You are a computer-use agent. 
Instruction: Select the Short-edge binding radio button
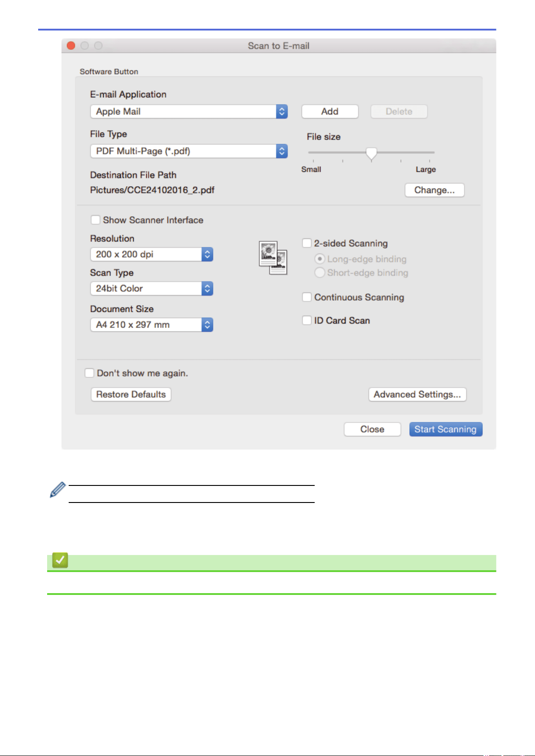tap(320, 272)
